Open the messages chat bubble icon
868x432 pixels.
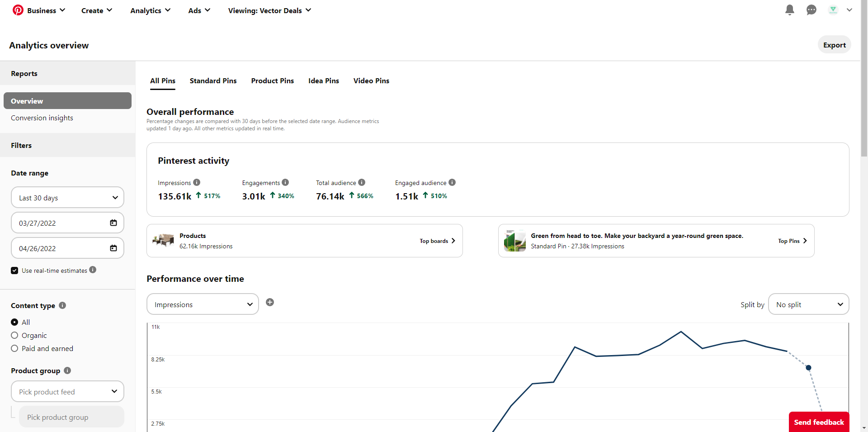[x=811, y=10]
